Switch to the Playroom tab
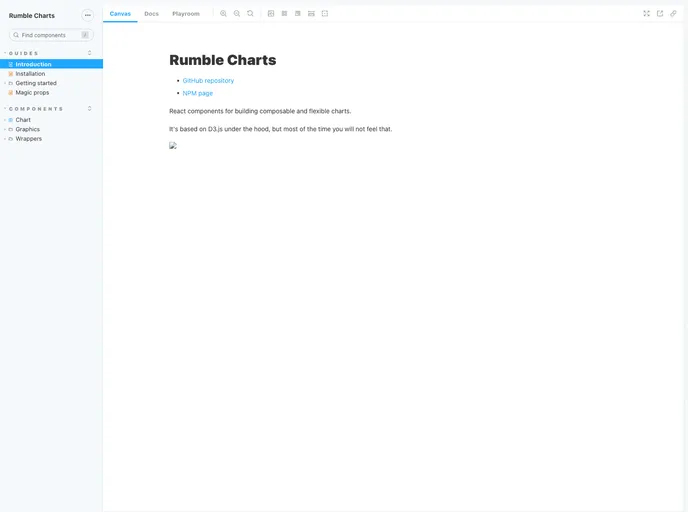Screen dimensions: 688x512 186,14
